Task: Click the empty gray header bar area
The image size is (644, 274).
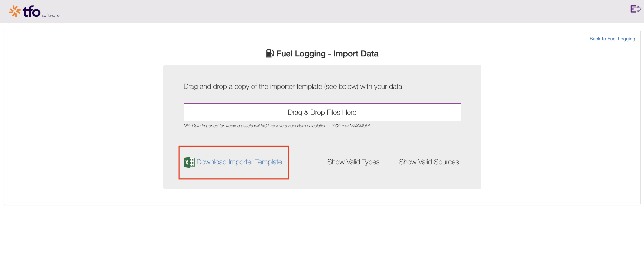Action: click(325, 12)
